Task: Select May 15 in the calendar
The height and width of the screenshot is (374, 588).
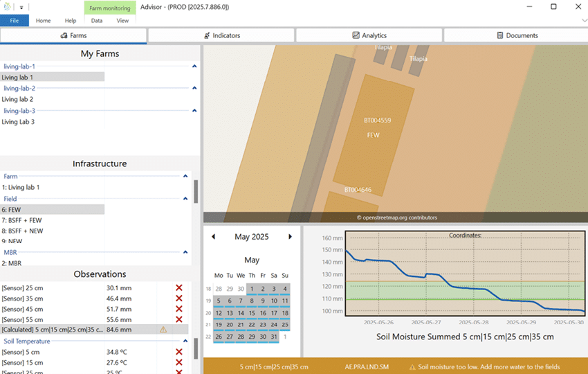Action: pos(252,313)
